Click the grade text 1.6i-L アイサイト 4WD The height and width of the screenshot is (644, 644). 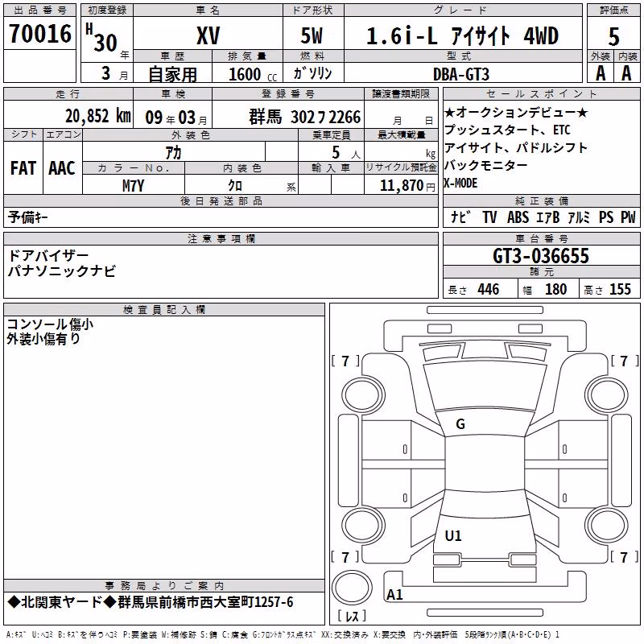pyautogui.click(x=462, y=35)
